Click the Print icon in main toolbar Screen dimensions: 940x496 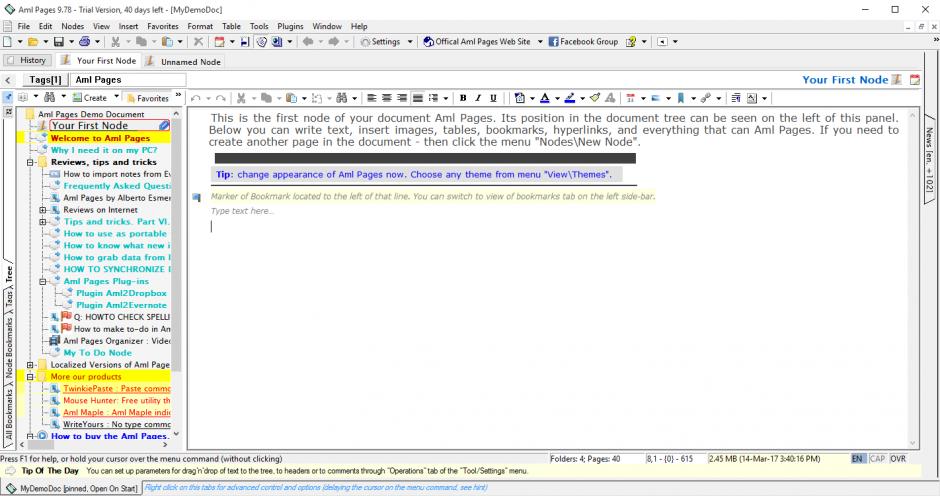(x=85, y=41)
